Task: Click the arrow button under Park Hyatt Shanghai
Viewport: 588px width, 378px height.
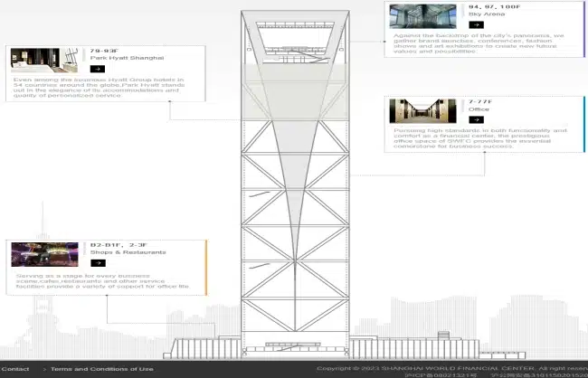Action: tap(97, 68)
